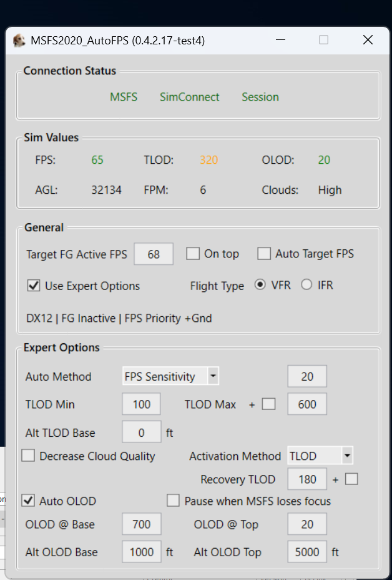Viewport: 392px width, 580px height.
Task: Click the Sim Values group heading
Action: [51, 137]
